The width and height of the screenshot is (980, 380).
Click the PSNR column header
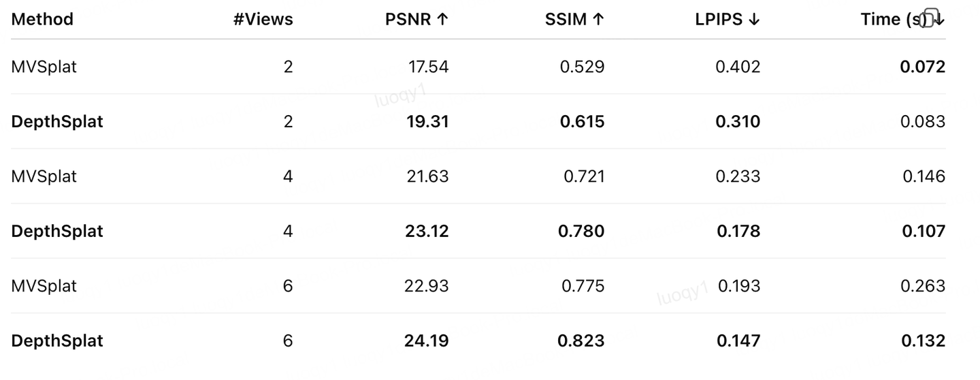(416, 19)
